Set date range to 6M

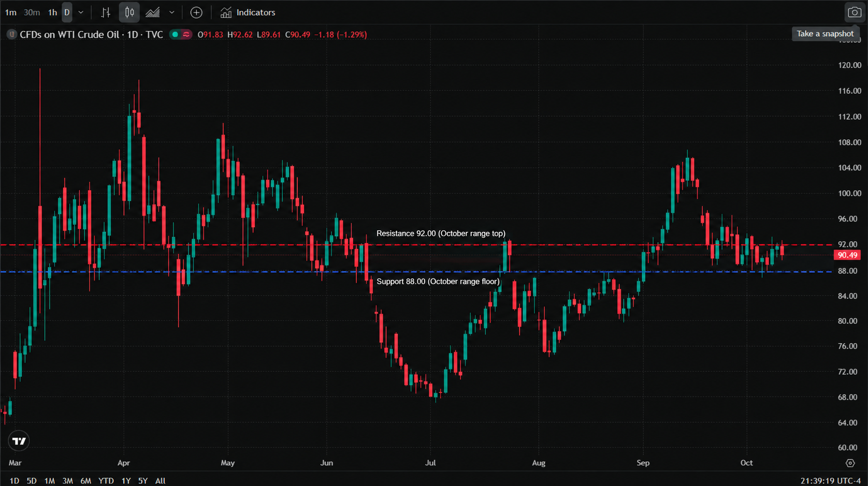point(86,481)
